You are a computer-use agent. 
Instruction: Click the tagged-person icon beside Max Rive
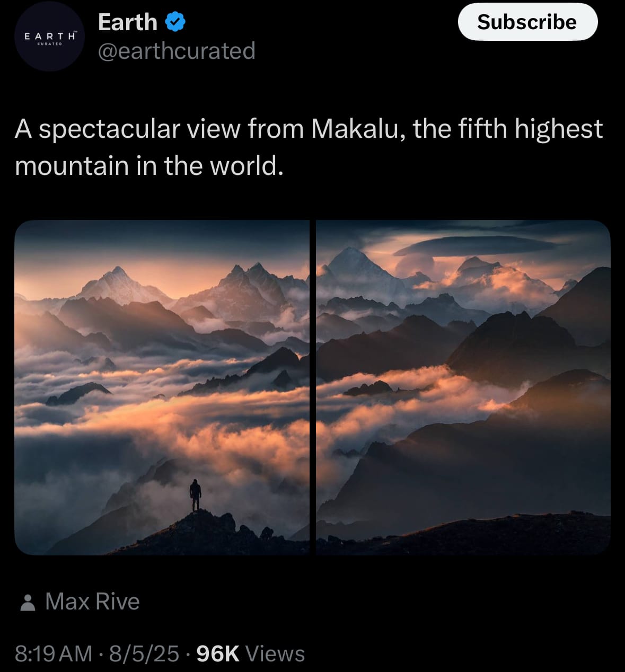28,603
